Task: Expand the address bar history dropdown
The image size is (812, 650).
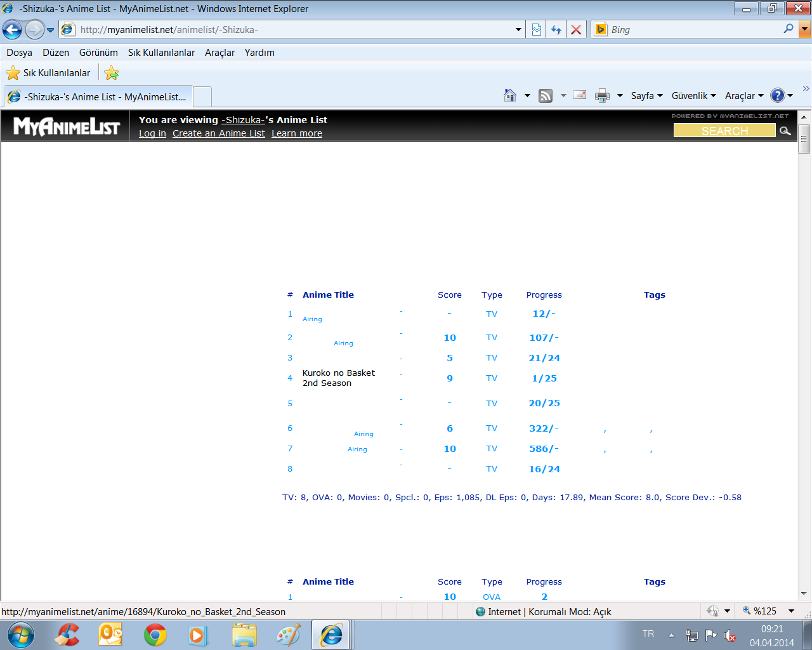Action: pyautogui.click(x=518, y=30)
